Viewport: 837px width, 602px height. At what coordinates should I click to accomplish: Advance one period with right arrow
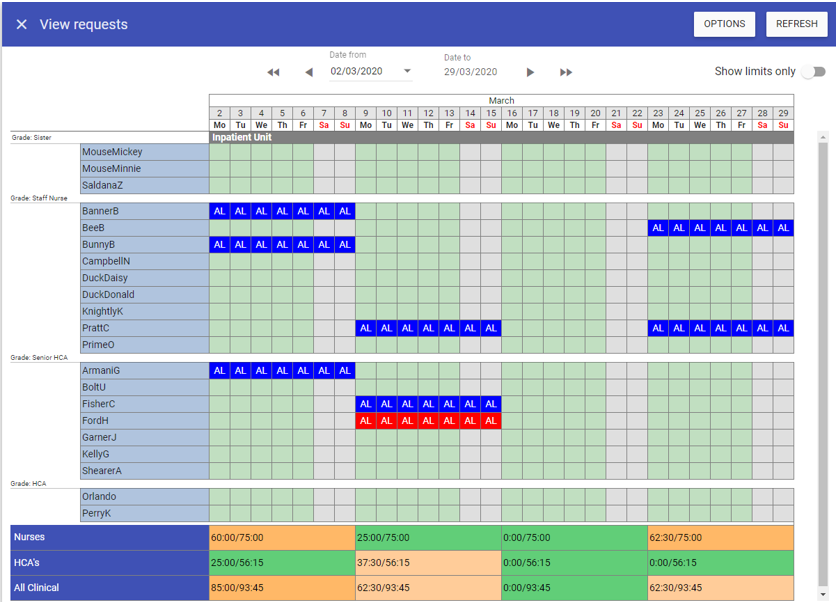[x=530, y=72]
